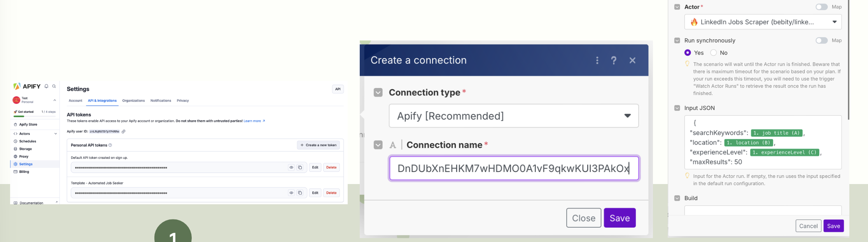This screenshot has width=868, height=242.
Task: Click Create a new token
Action: pos(318,145)
